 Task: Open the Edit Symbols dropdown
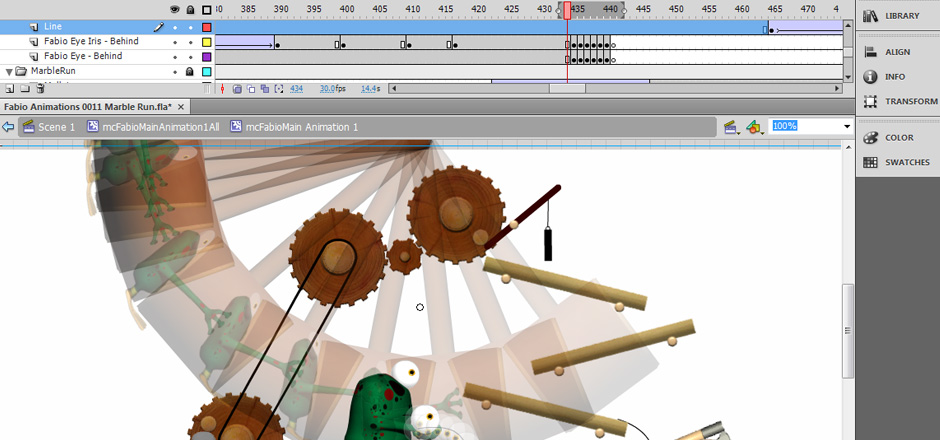755,127
